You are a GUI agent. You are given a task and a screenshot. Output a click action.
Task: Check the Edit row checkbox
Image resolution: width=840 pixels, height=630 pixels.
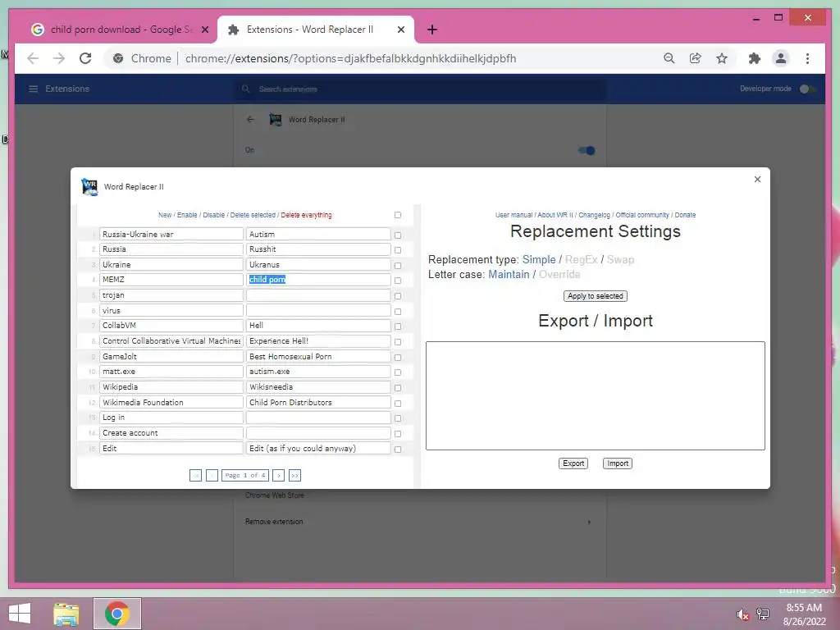pos(398,450)
